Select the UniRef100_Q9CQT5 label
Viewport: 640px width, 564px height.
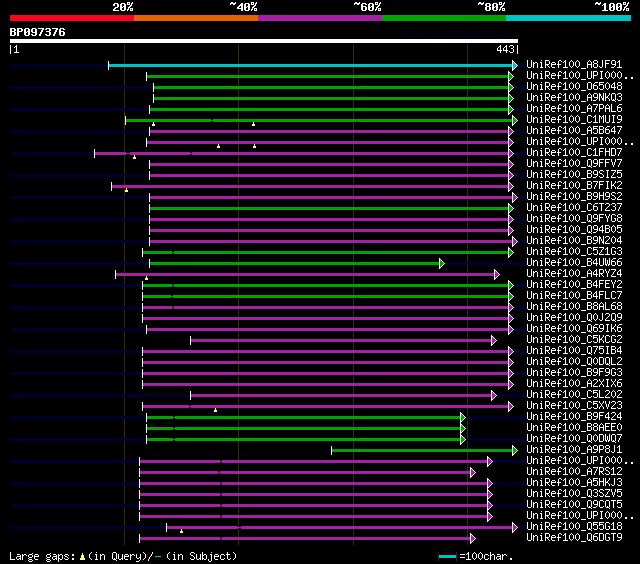574,505
